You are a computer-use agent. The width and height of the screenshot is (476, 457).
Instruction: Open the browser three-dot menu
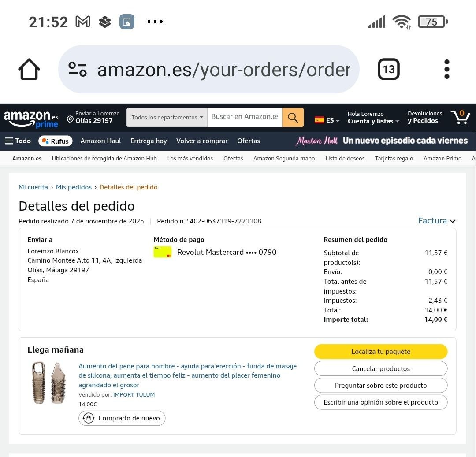pos(446,69)
